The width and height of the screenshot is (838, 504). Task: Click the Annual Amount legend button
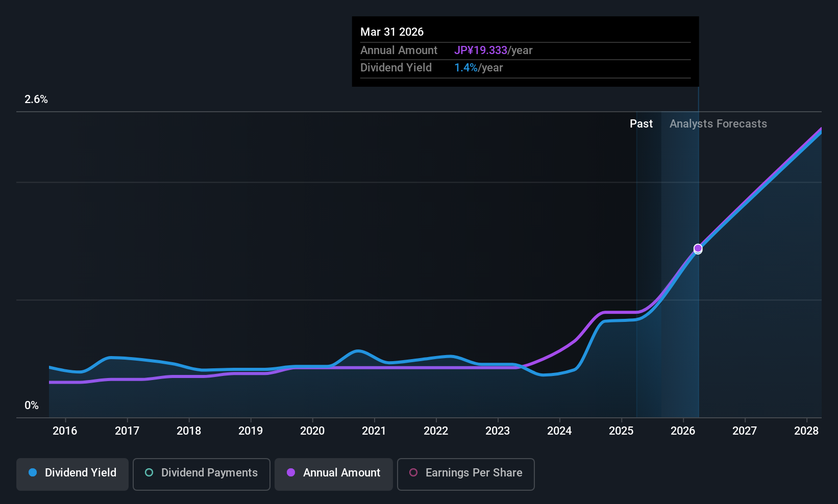pyautogui.click(x=333, y=474)
